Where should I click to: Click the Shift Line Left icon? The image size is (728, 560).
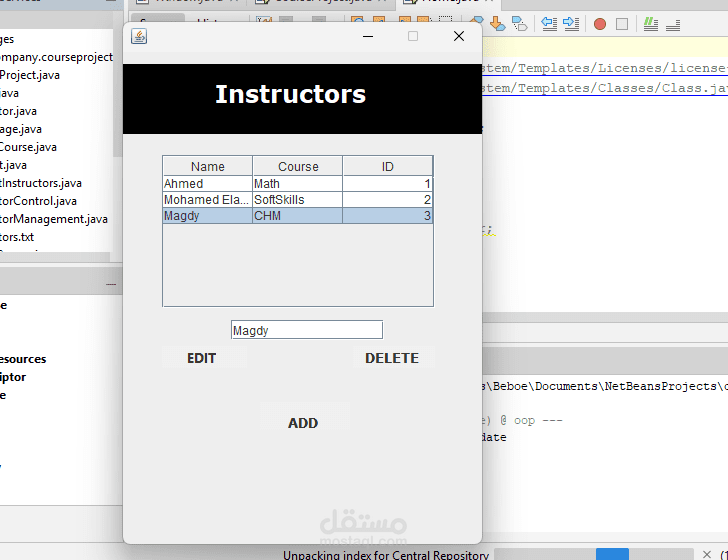point(549,23)
